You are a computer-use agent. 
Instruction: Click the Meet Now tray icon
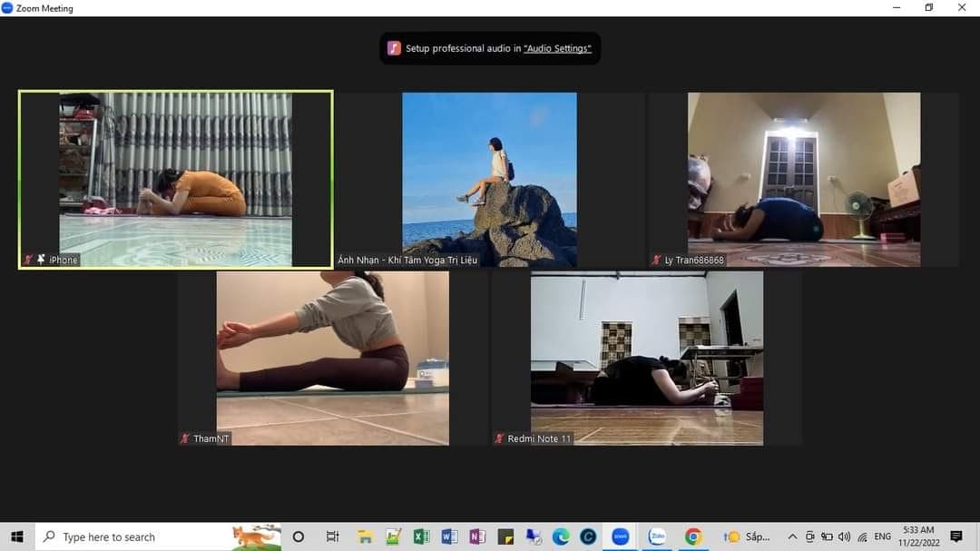click(809, 536)
